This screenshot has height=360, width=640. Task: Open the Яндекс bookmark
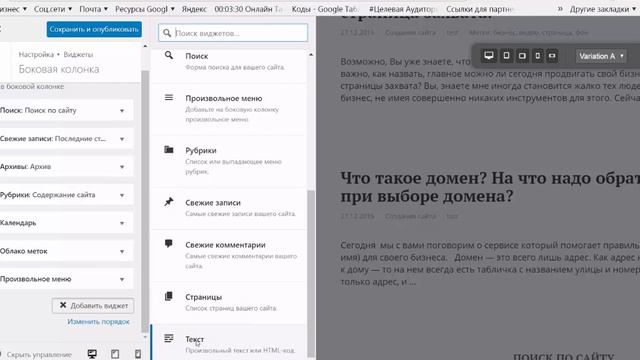tap(194, 9)
